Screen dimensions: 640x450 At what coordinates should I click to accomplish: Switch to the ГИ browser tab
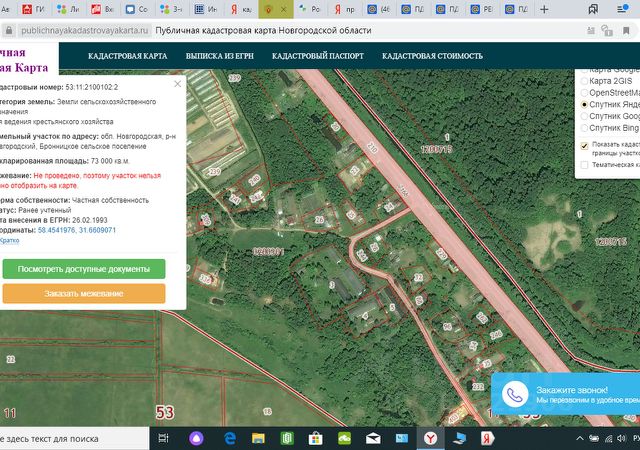pyautogui.click(x=33, y=9)
